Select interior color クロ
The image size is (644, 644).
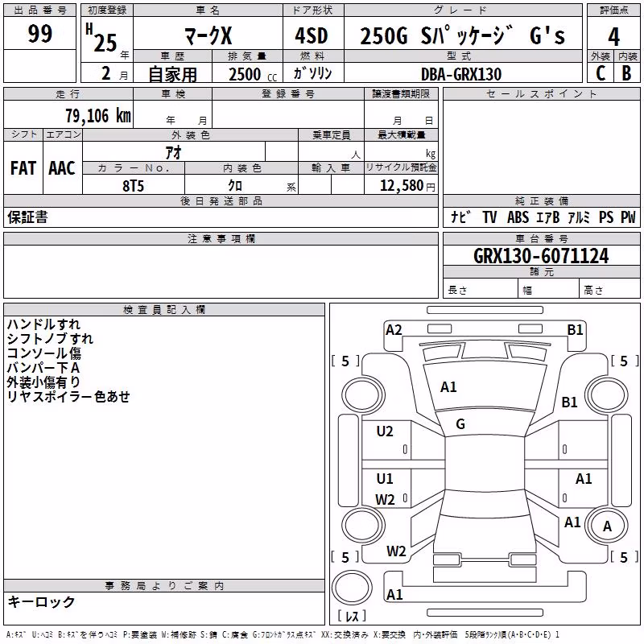235,186
